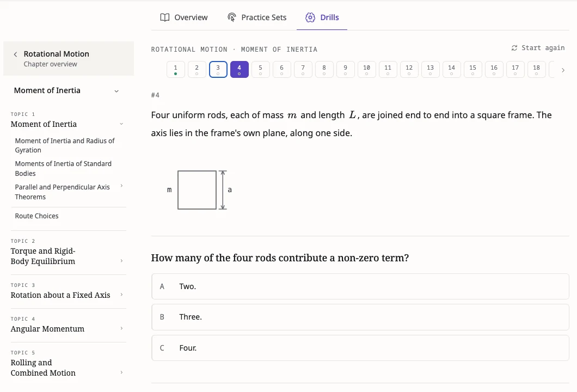Switch to the Drills tab

tap(322, 17)
